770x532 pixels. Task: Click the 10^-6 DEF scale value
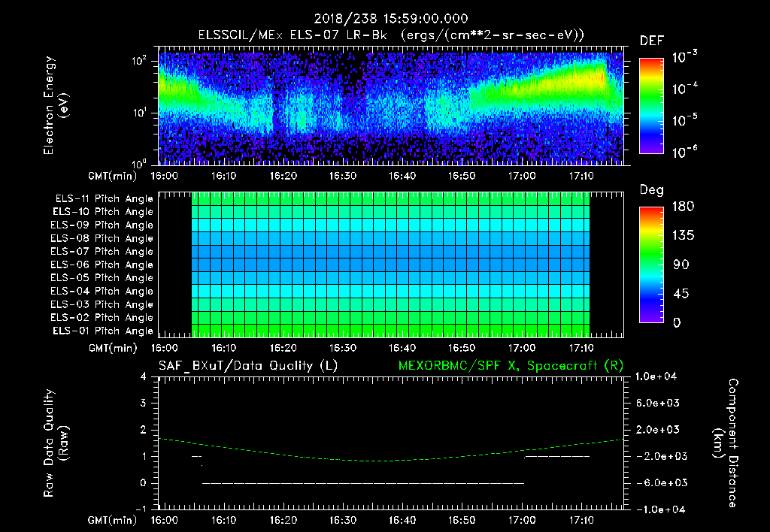(x=685, y=152)
